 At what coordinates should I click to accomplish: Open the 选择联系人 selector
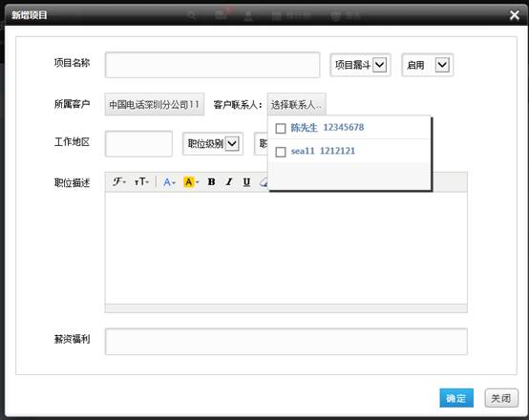click(x=297, y=105)
